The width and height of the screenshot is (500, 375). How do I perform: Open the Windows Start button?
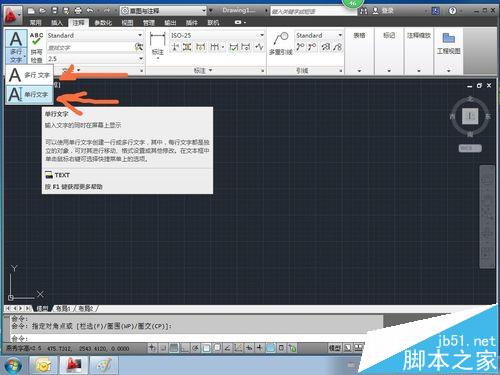pyautogui.click(x=13, y=365)
